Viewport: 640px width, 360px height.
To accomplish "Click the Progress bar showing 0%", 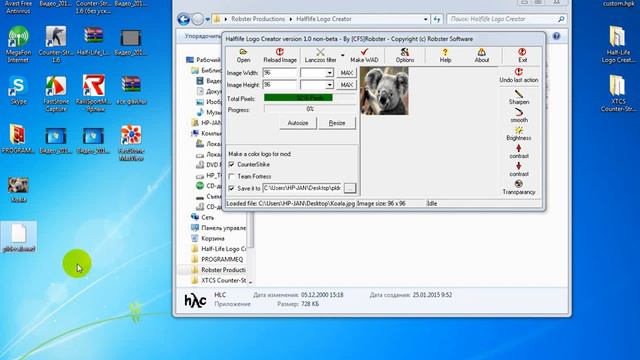I will coord(310,109).
